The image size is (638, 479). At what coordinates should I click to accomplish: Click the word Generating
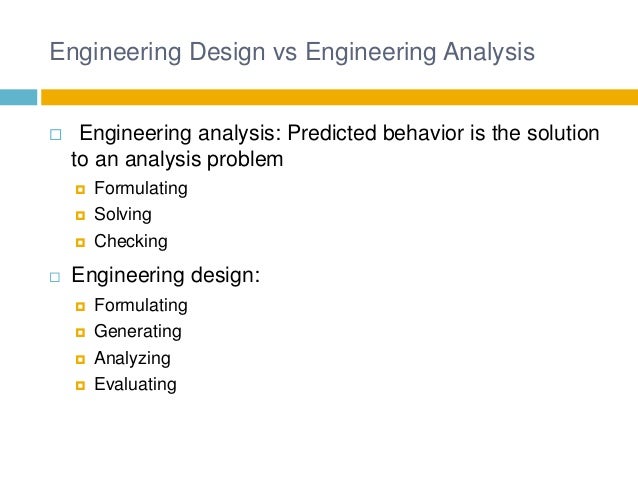[138, 332]
